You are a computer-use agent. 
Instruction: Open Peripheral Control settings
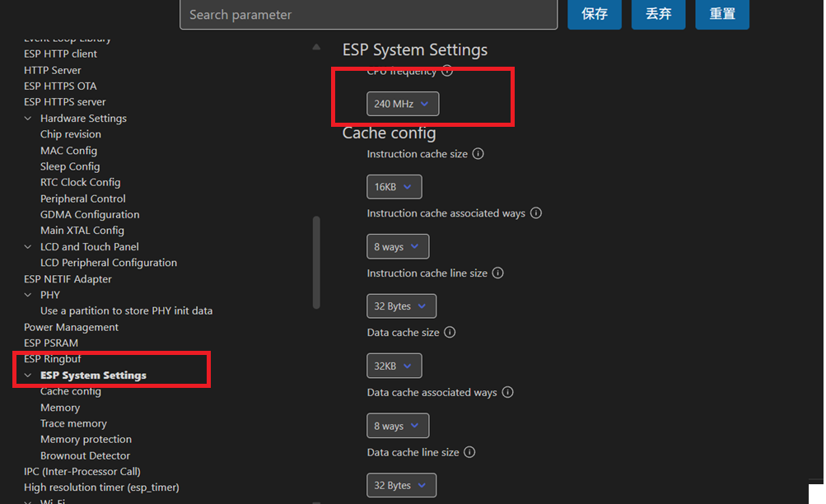[x=82, y=198]
